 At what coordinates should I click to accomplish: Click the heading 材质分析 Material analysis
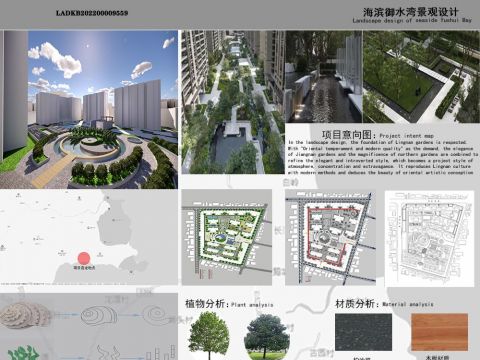pos(384,304)
